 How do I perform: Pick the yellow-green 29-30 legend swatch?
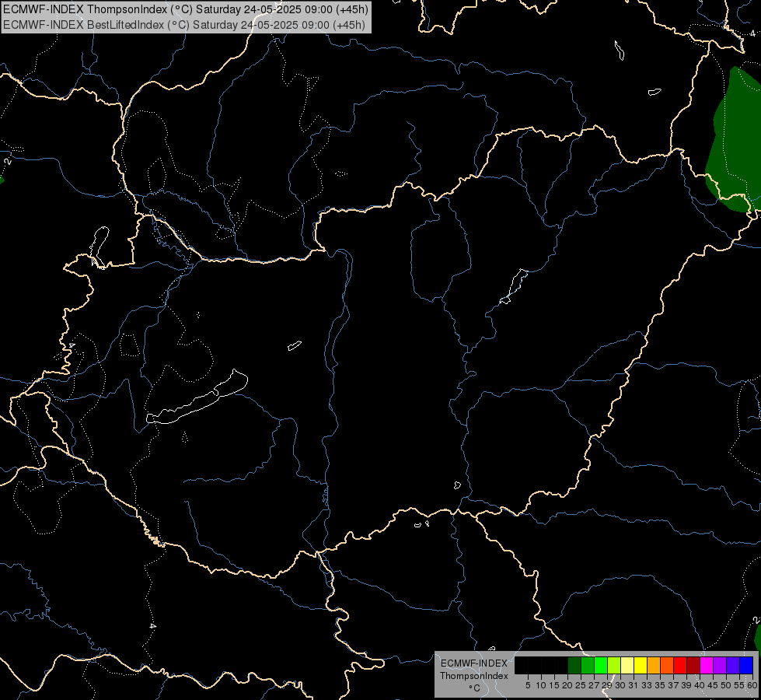614,665
